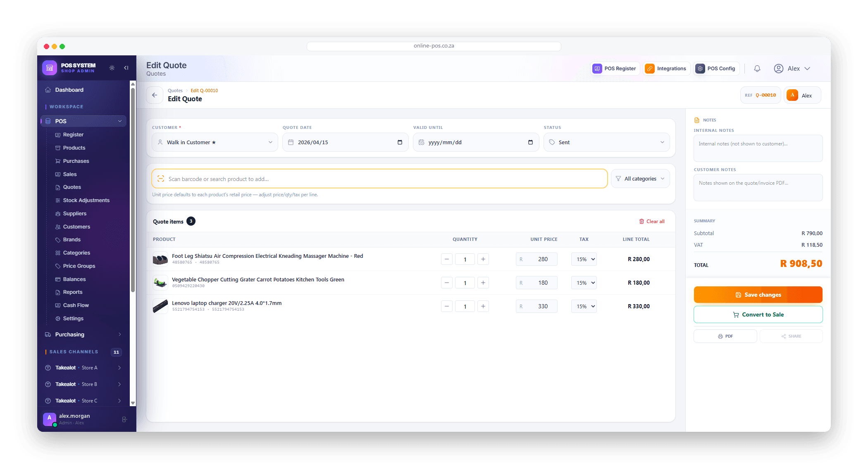Export quote as PDF
868x469 pixels.
tap(725, 336)
